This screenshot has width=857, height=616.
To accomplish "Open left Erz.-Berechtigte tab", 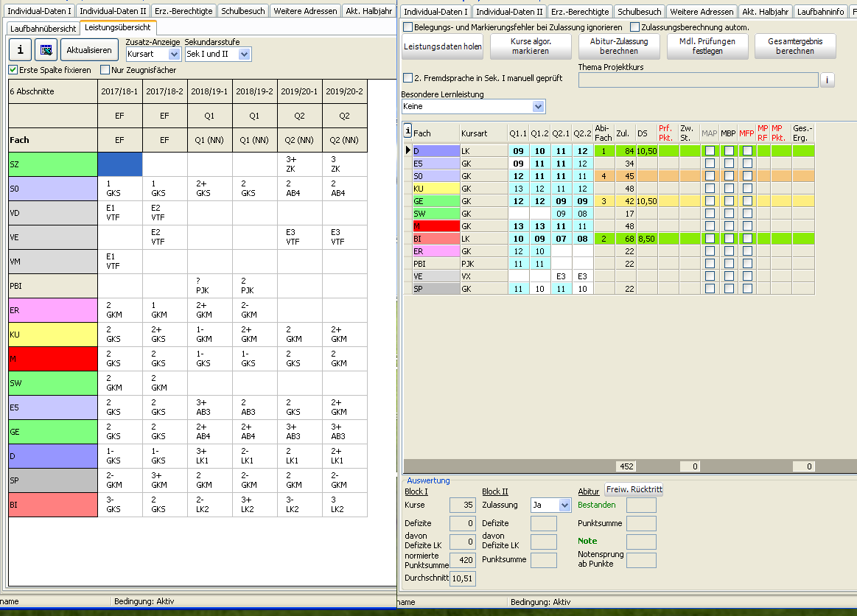I will [x=183, y=11].
